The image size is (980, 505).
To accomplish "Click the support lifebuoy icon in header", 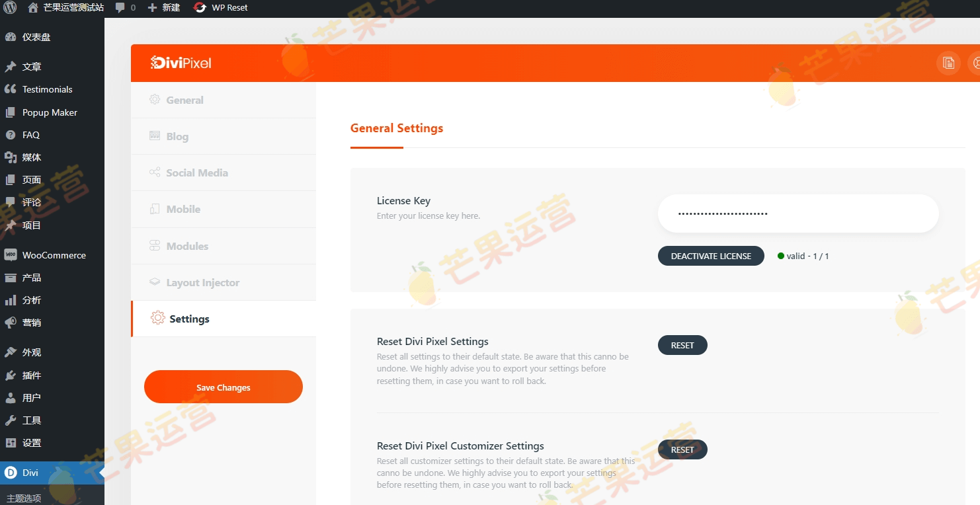I will pyautogui.click(x=977, y=63).
